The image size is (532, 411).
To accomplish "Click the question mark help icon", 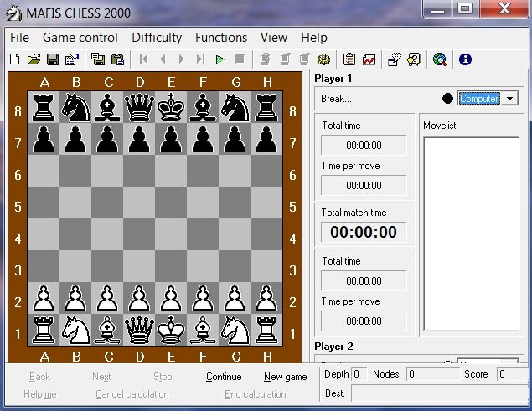I will click(x=414, y=59).
